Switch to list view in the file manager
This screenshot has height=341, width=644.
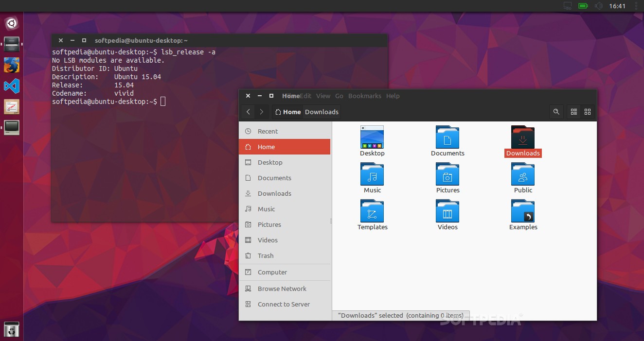573,112
